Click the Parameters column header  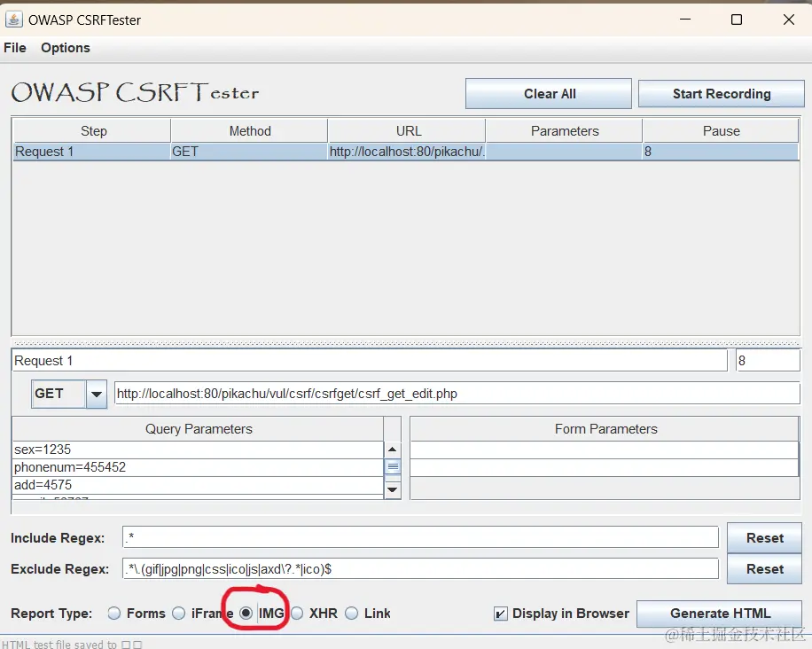[x=565, y=130]
